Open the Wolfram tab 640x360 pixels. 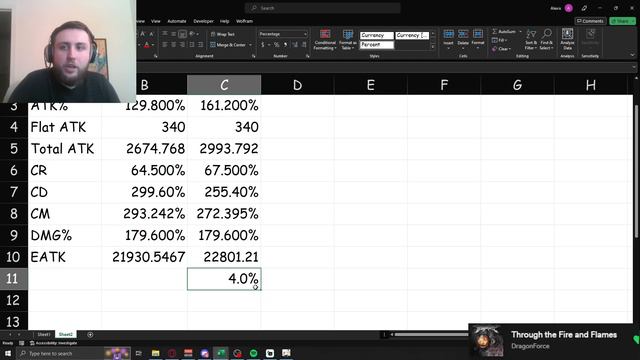click(244, 21)
